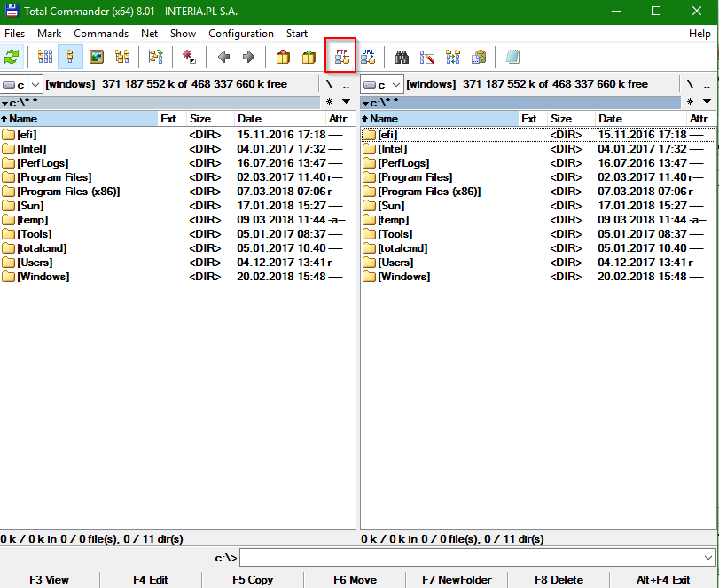Switch to brief file names view icon
The image size is (719, 588).
point(45,57)
